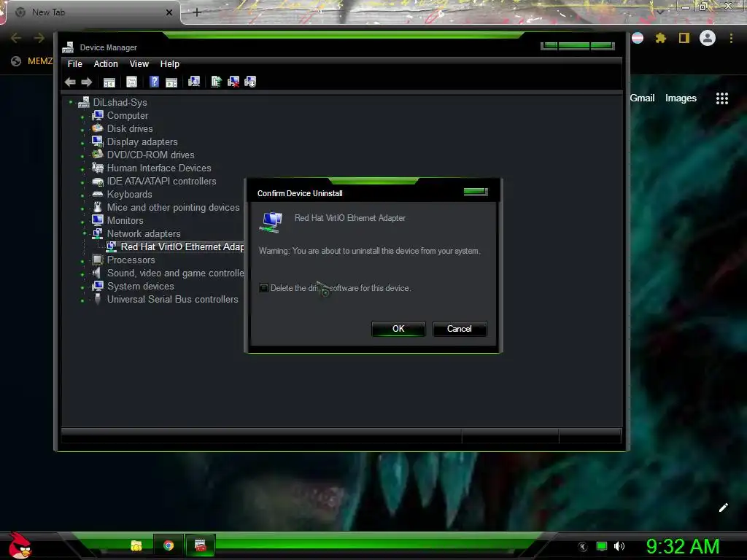Show hidden tray icons arrow
The image size is (747, 560).
tap(583, 547)
